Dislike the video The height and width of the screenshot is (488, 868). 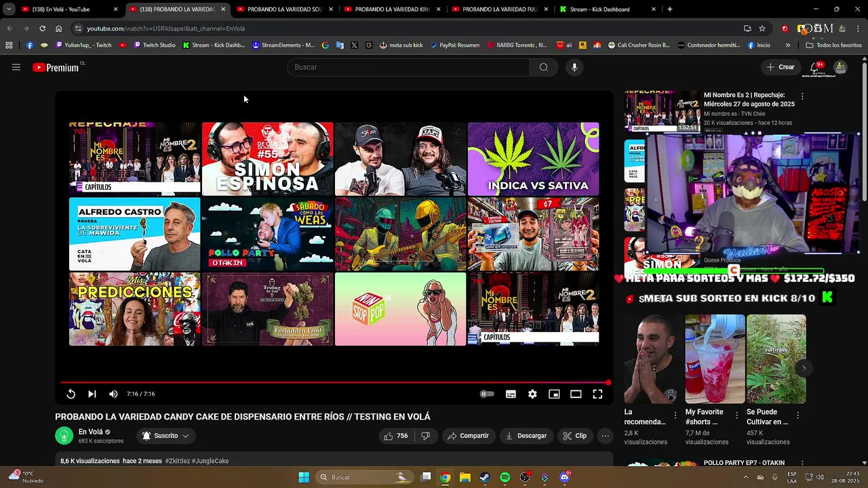point(425,436)
